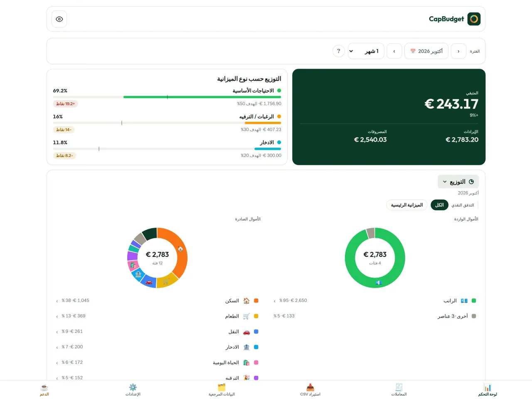Click shopping bags icon beside الحياة اليومية
This screenshot has height=399, width=532.
point(246,362)
